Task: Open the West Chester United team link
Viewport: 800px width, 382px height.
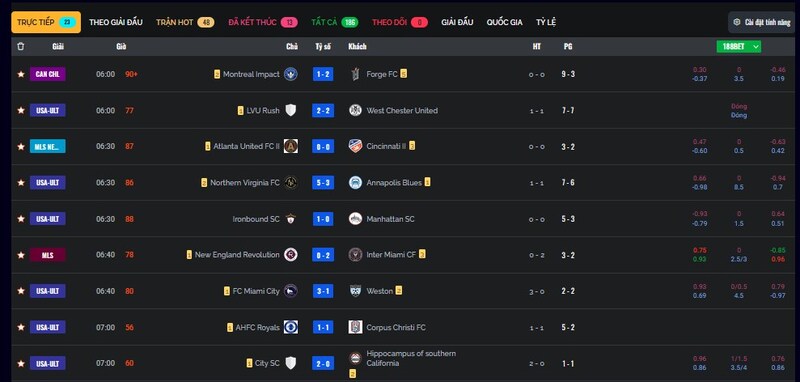Action: [402, 111]
